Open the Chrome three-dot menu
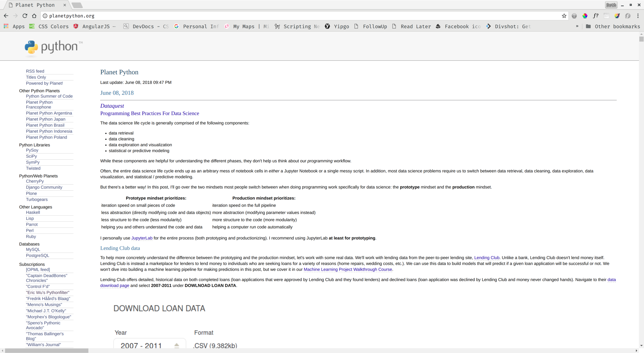644x353 pixels. pyautogui.click(x=638, y=16)
